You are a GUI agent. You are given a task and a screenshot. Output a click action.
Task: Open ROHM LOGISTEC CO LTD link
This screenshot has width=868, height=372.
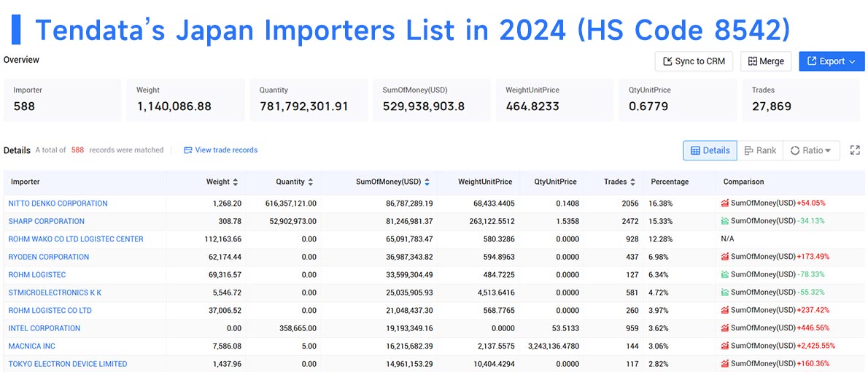pos(50,310)
